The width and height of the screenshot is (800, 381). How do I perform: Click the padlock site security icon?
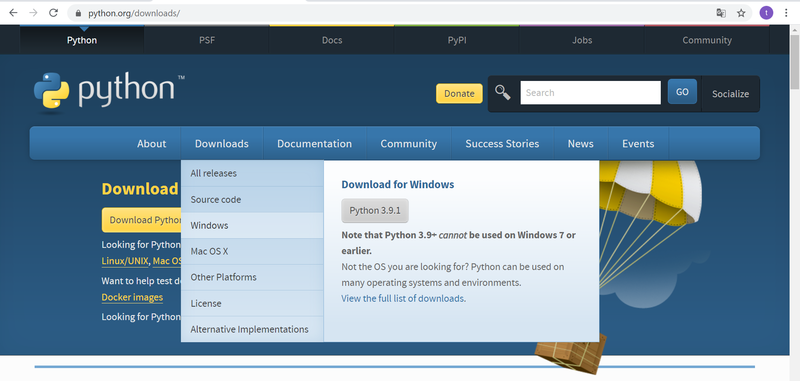pos(79,13)
